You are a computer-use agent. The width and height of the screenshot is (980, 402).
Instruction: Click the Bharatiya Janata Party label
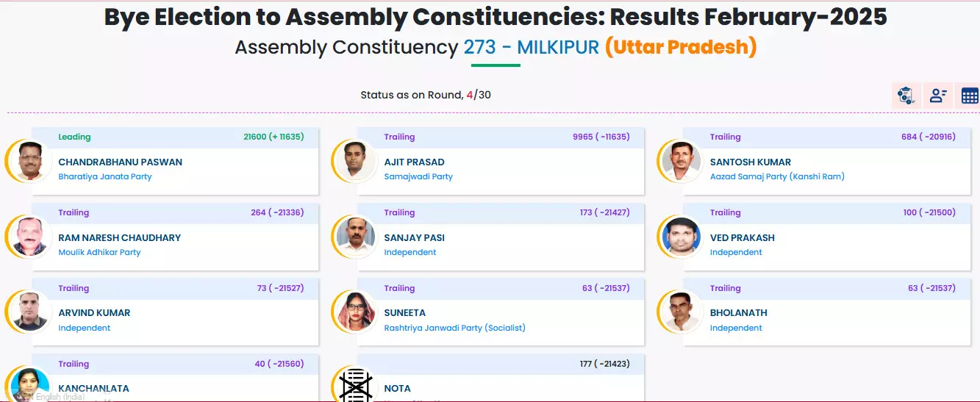105,177
